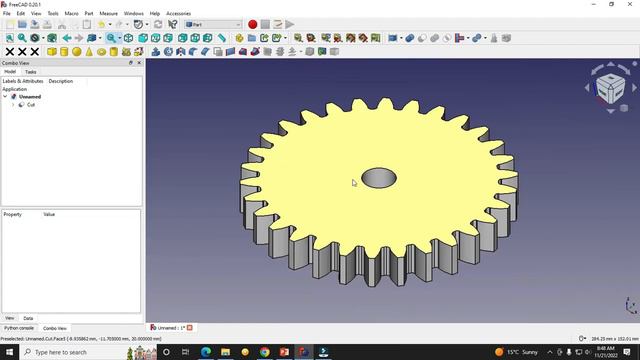Viewport: 640px width, 360px height.
Task: Switch to the Python console tab
Action: [19, 328]
